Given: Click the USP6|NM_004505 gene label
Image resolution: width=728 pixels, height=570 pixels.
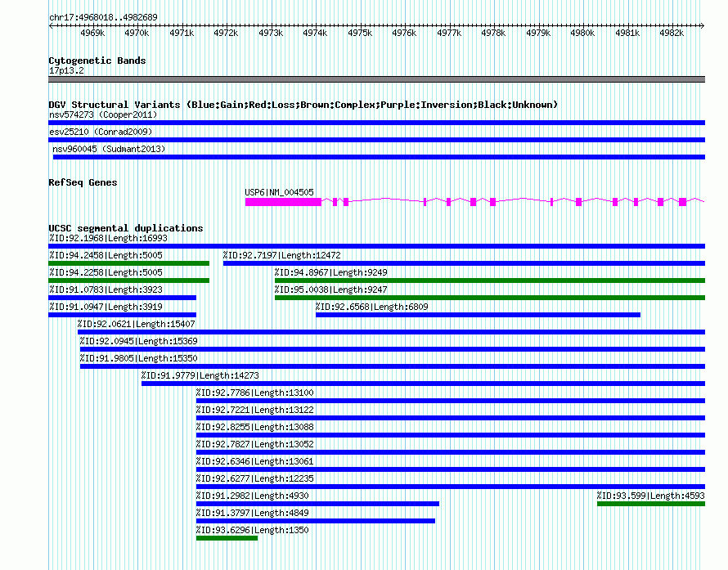Looking at the screenshot, I should tap(279, 192).
